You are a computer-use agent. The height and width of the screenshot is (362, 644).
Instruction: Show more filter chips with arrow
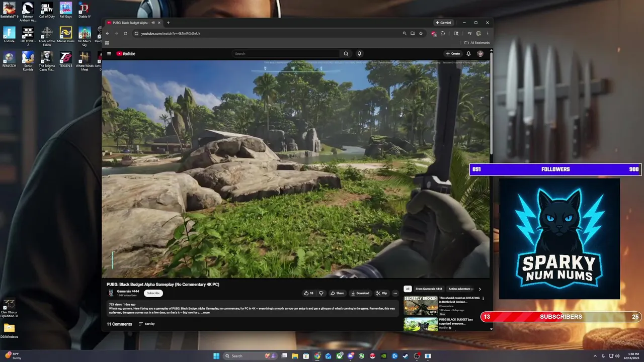479,289
